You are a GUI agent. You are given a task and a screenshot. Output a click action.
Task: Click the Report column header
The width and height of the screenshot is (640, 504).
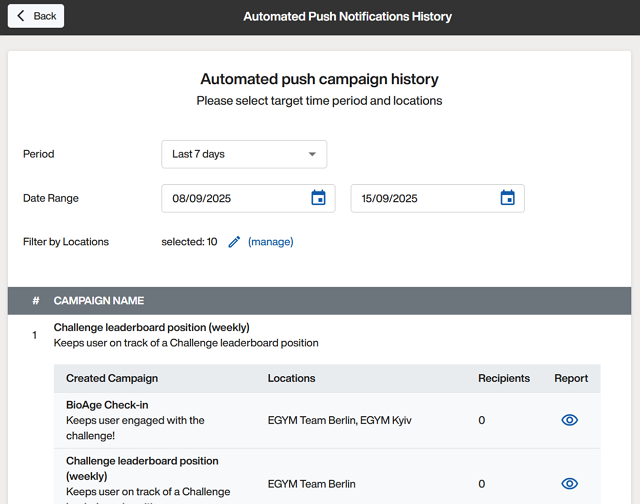pyautogui.click(x=571, y=378)
